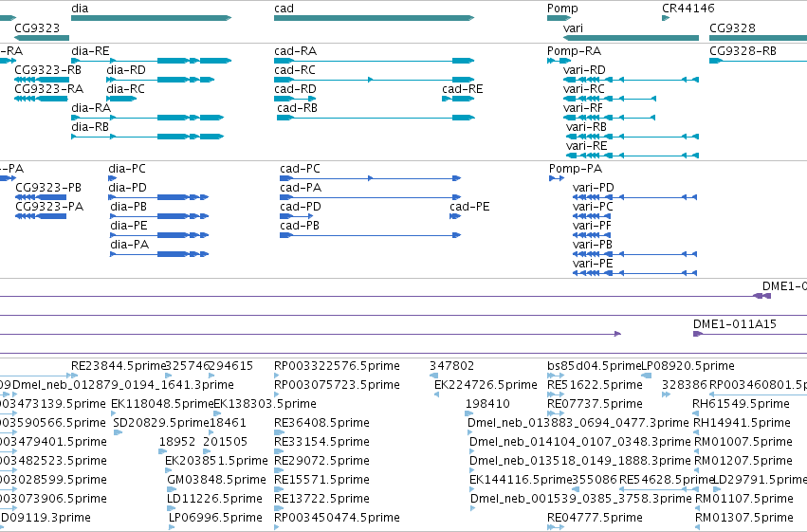Select the cad-RB transcript label
Viewport: 807px width, 532px height.
[x=297, y=108]
